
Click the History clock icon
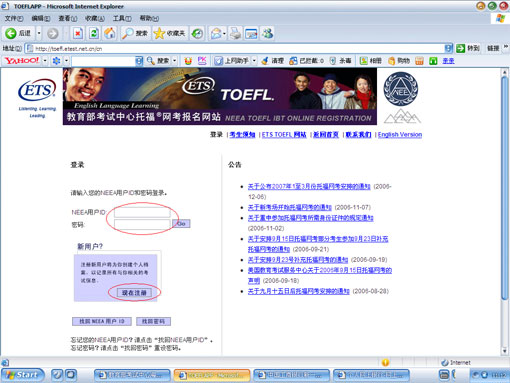tap(197, 33)
